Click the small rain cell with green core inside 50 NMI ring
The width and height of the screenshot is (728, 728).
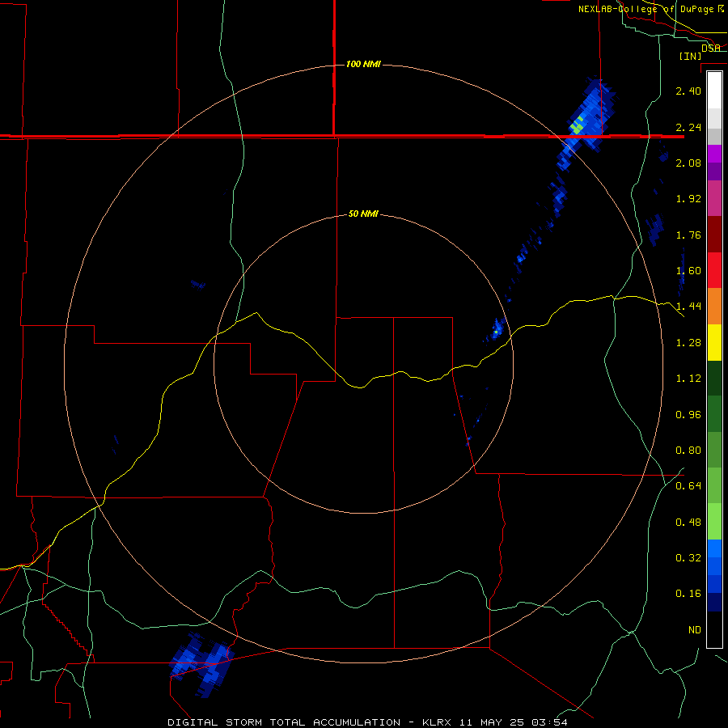click(x=497, y=331)
